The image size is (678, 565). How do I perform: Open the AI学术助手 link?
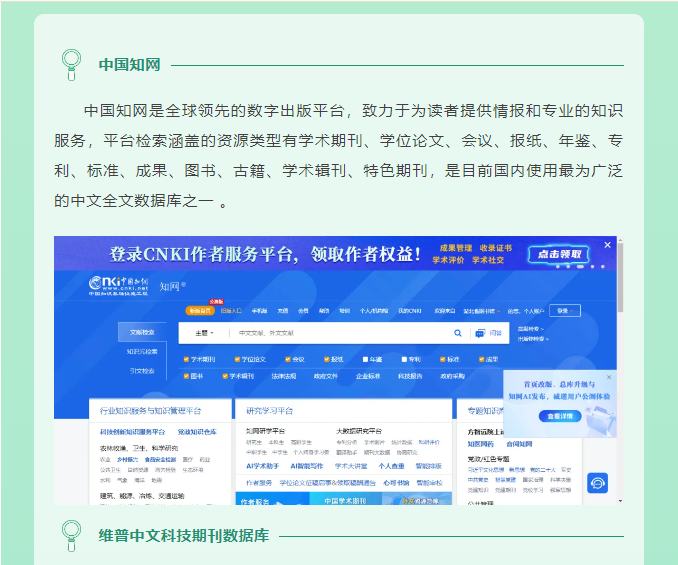(262, 466)
